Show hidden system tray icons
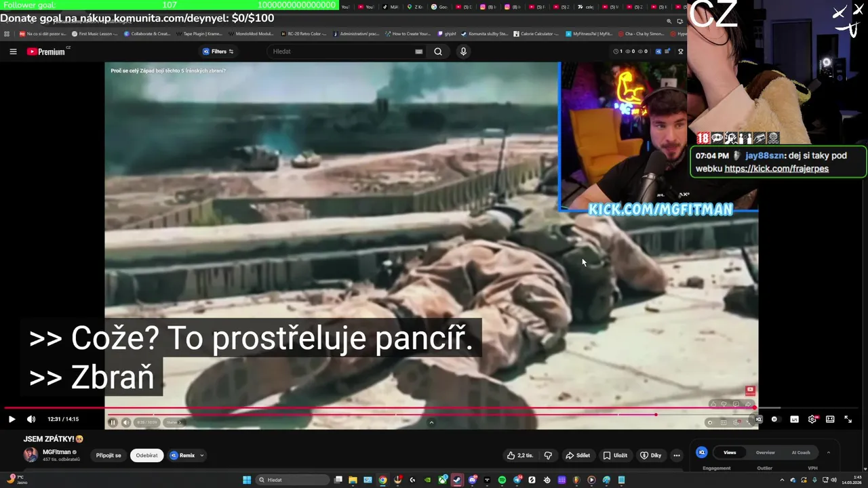This screenshot has height=488, width=868. pyautogui.click(x=782, y=480)
